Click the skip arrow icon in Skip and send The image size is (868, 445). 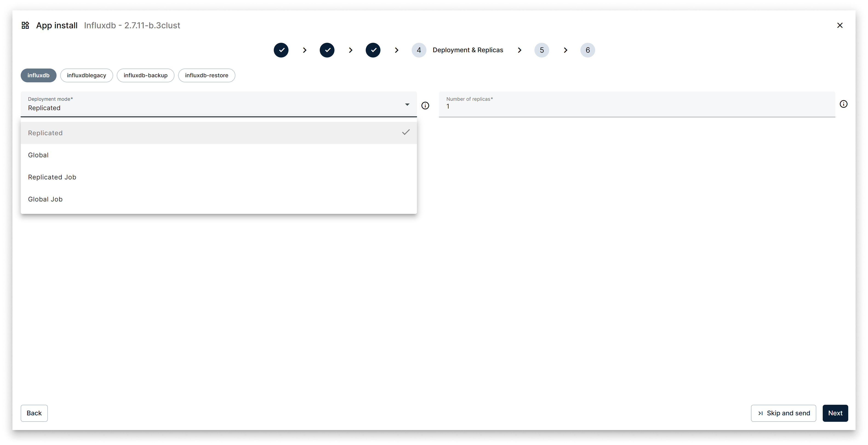point(761,413)
